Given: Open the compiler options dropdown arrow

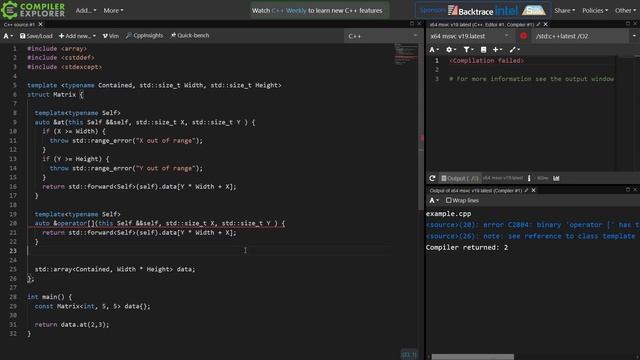Looking at the screenshot, I should [x=634, y=36].
